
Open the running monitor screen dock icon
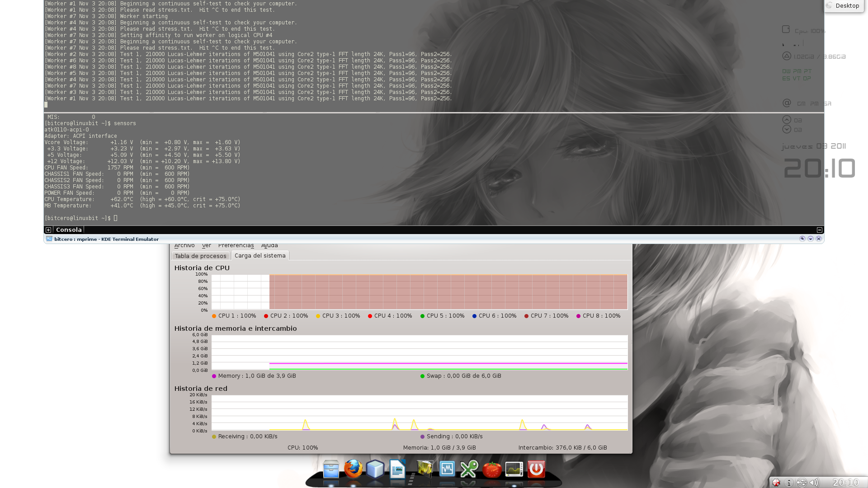click(x=514, y=469)
